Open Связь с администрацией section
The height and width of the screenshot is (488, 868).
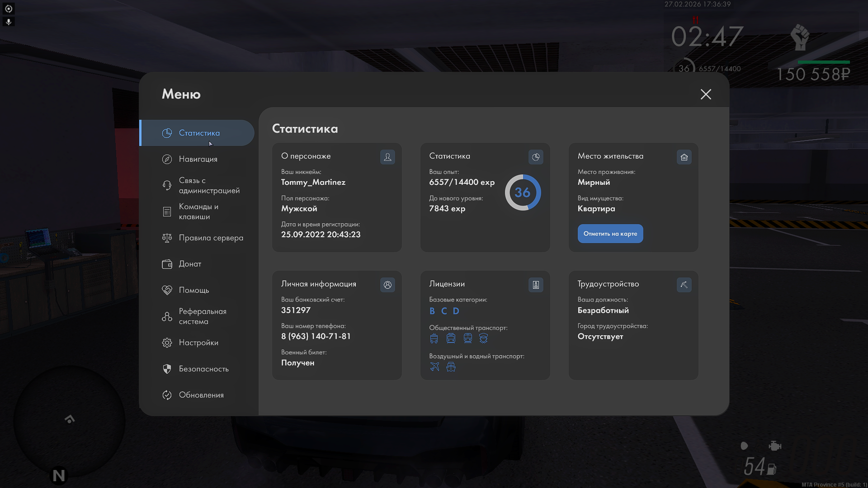coord(209,185)
